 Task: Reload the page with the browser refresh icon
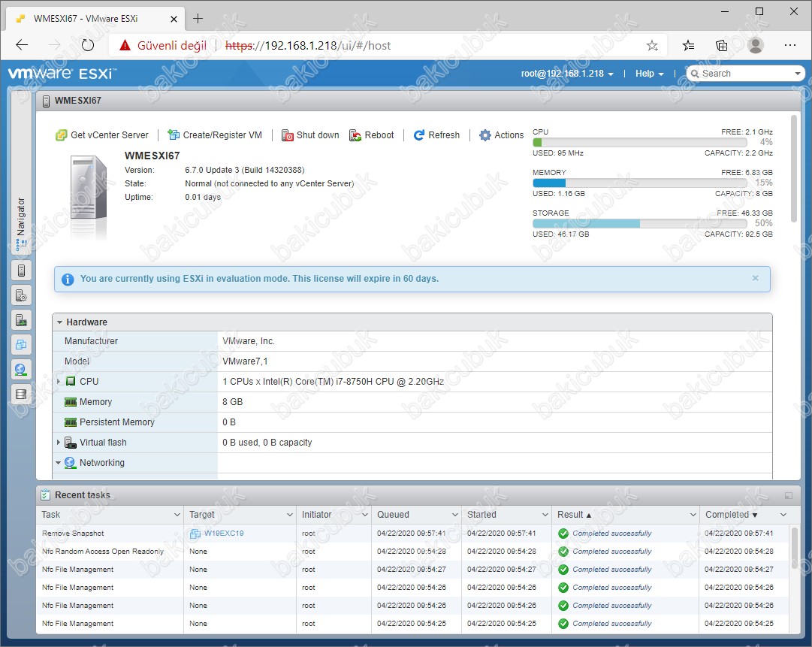(x=88, y=45)
